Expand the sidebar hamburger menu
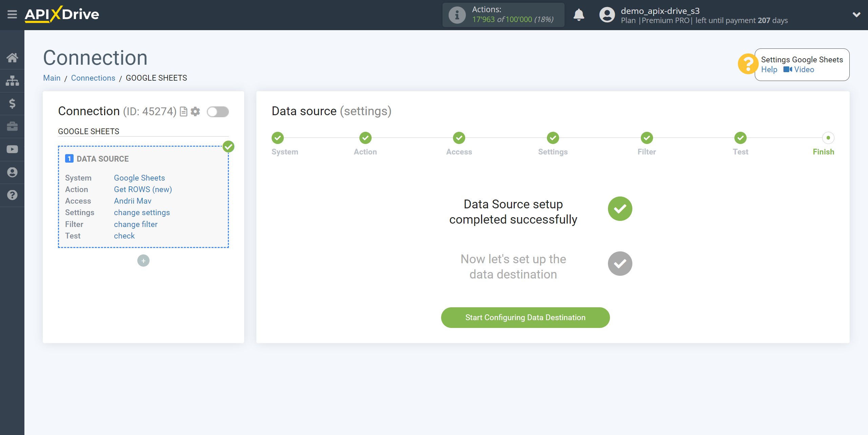 (x=12, y=15)
